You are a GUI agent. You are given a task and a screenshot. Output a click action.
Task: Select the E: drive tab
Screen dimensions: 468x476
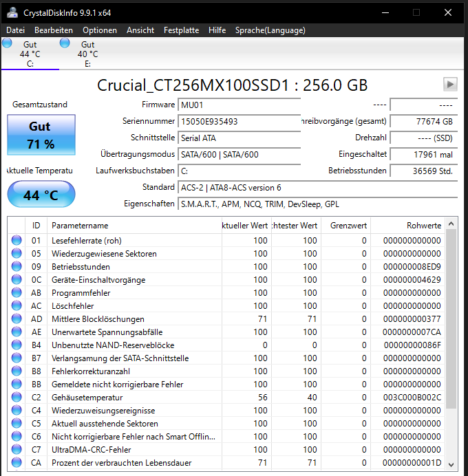88,54
